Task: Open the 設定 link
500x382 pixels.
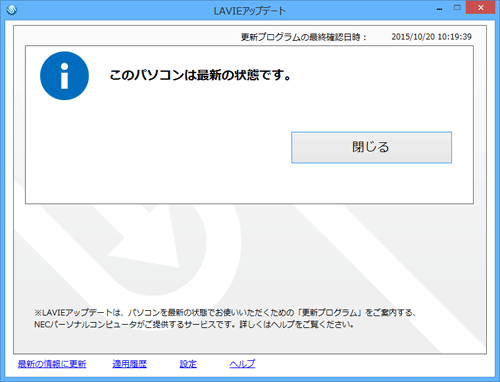Action: coord(188,364)
